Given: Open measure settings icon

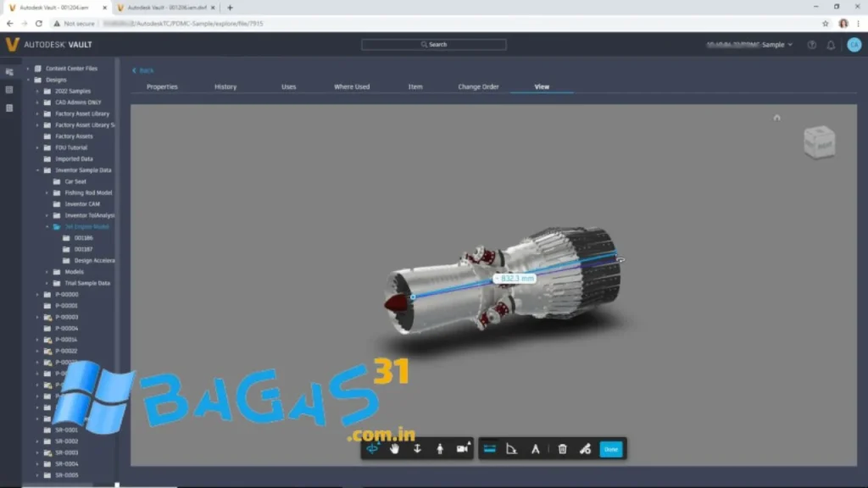Looking at the screenshot, I should click(585, 449).
